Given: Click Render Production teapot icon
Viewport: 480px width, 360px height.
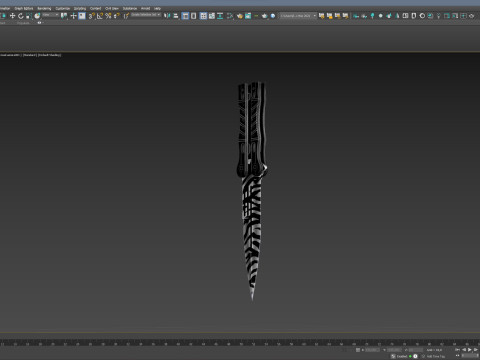Looking at the screenshot, I should click(265, 16).
